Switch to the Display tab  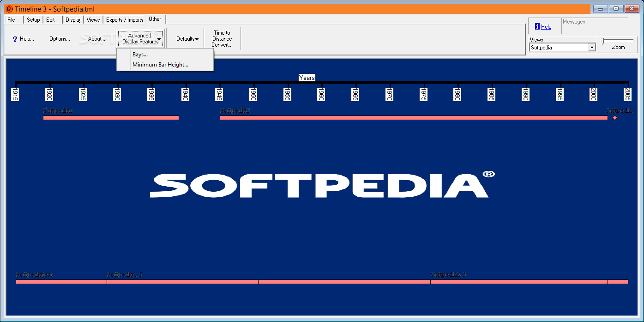tap(73, 20)
